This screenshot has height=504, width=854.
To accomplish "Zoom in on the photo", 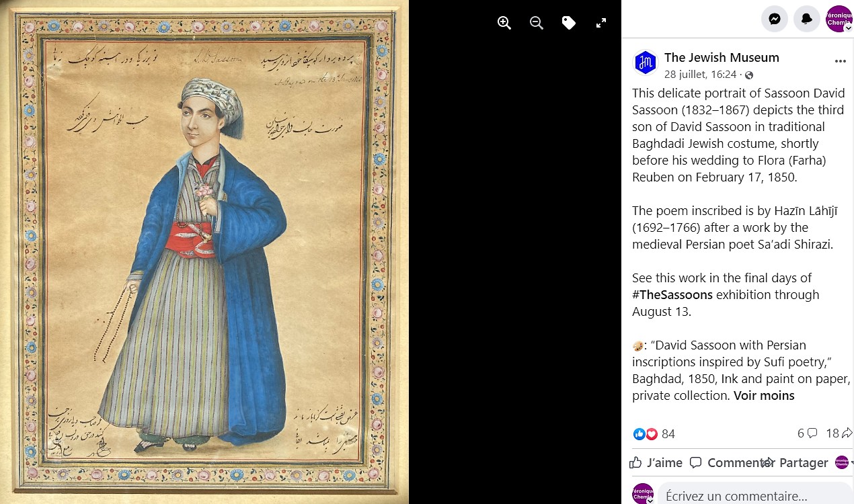I will click(x=504, y=23).
